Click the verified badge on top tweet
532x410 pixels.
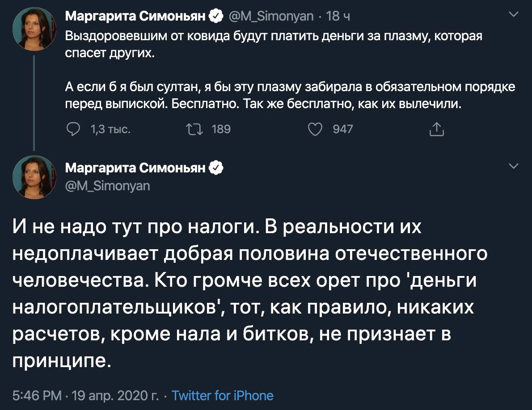coord(217,16)
